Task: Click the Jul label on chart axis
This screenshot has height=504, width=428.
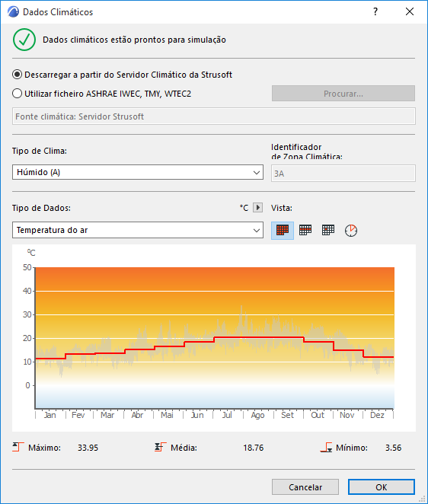Action: point(227,415)
